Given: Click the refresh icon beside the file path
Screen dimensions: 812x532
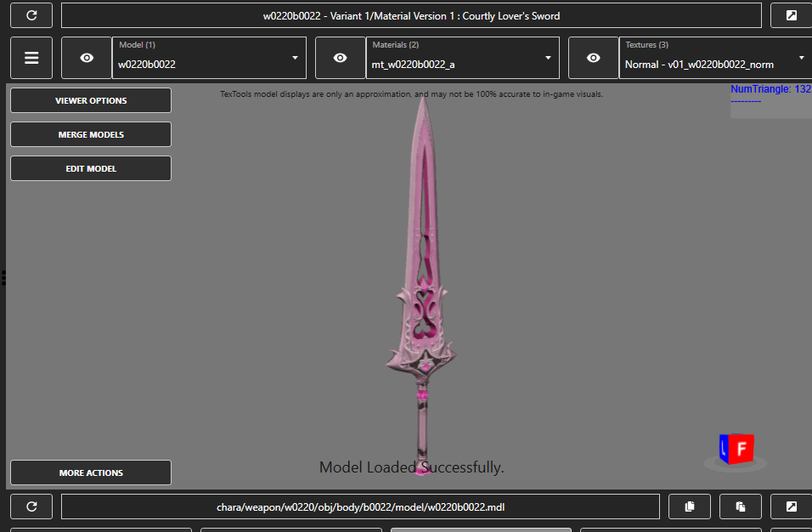Looking at the screenshot, I should click(x=31, y=507).
